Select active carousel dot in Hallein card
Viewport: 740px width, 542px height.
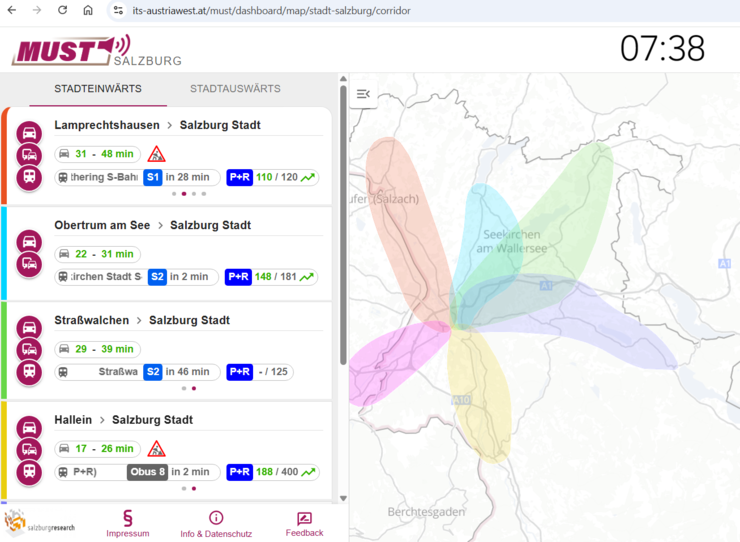point(194,488)
